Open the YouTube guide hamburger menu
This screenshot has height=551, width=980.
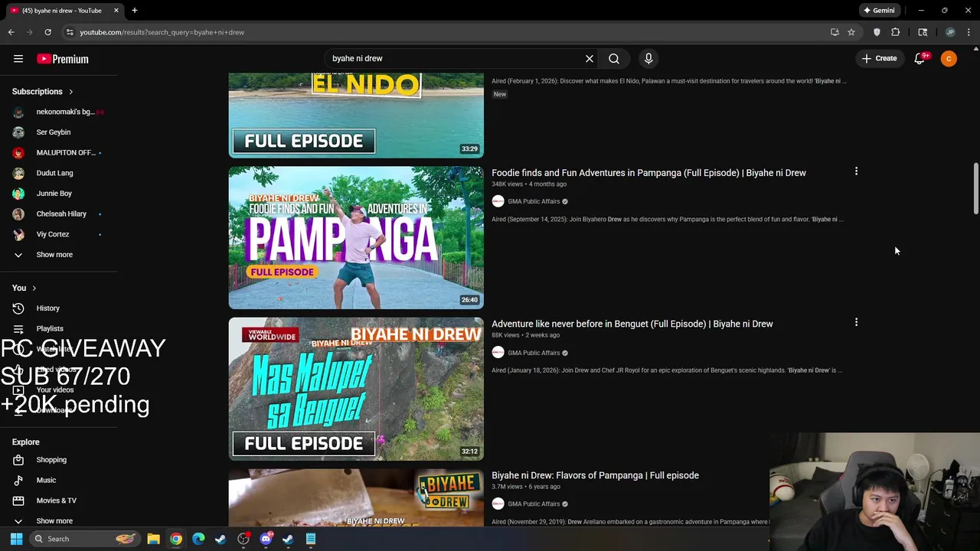tap(18, 58)
